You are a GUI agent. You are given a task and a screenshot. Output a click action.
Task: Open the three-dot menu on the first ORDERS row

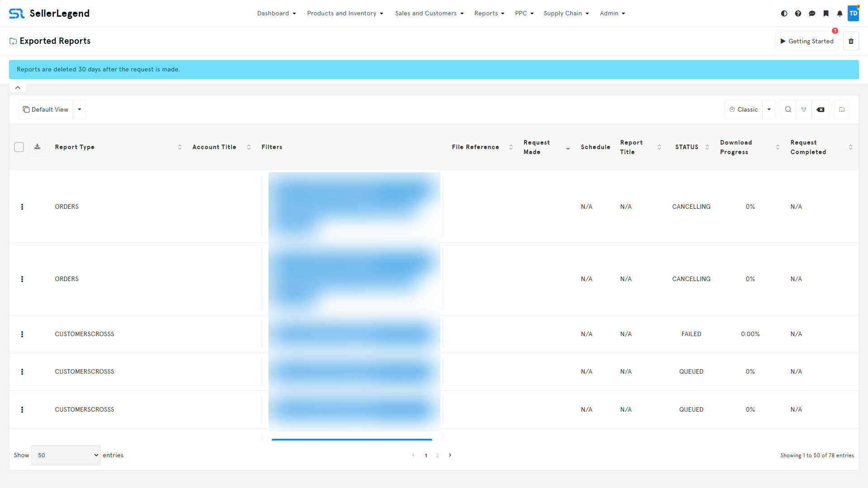coord(22,207)
